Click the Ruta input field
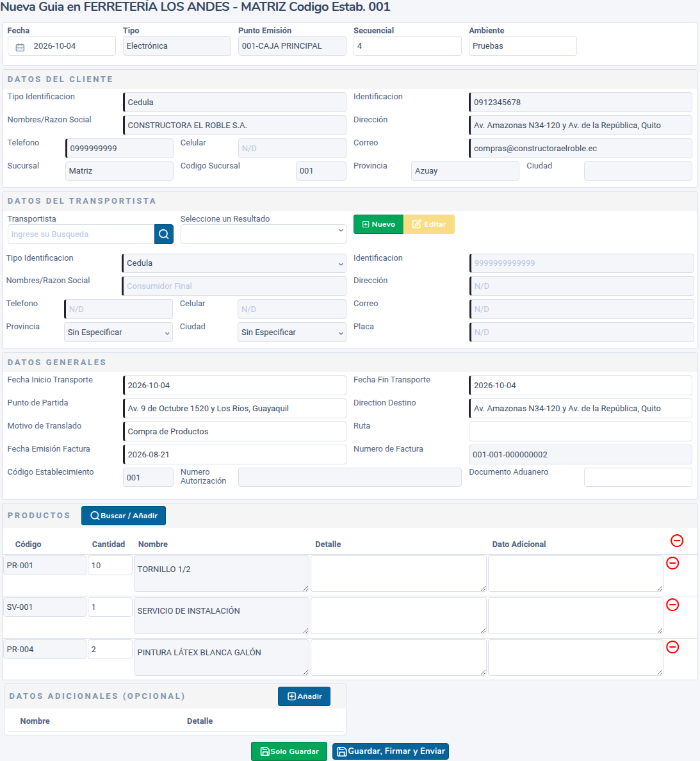Viewport: 700px width, 761px height. (x=580, y=432)
